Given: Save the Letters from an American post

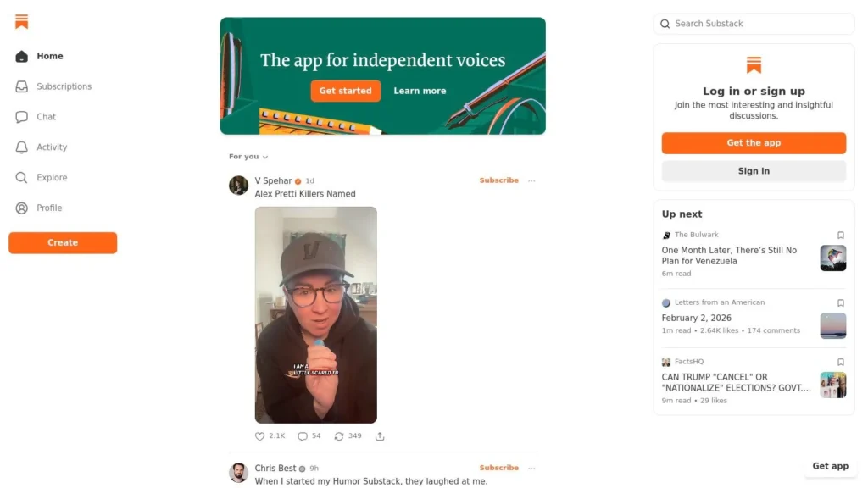Looking at the screenshot, I should 841,302.
